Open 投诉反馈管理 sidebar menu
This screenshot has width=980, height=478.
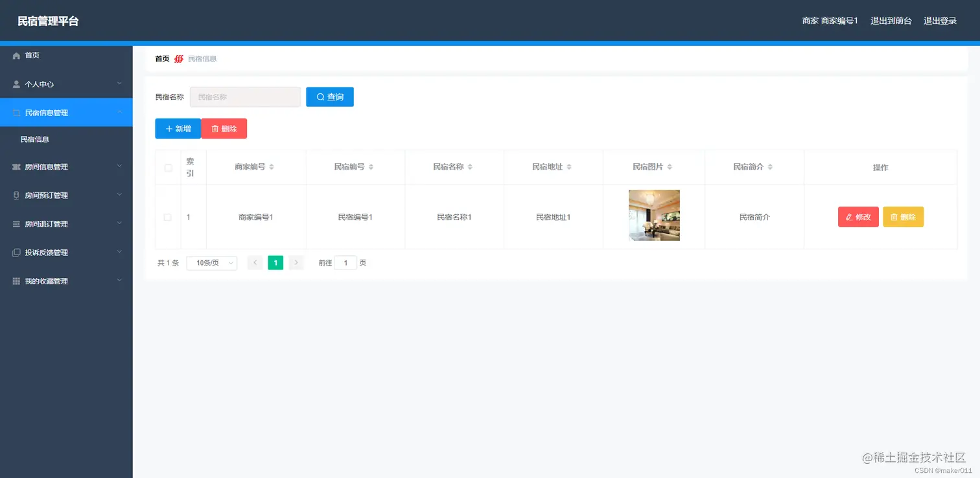click(66, 253)
